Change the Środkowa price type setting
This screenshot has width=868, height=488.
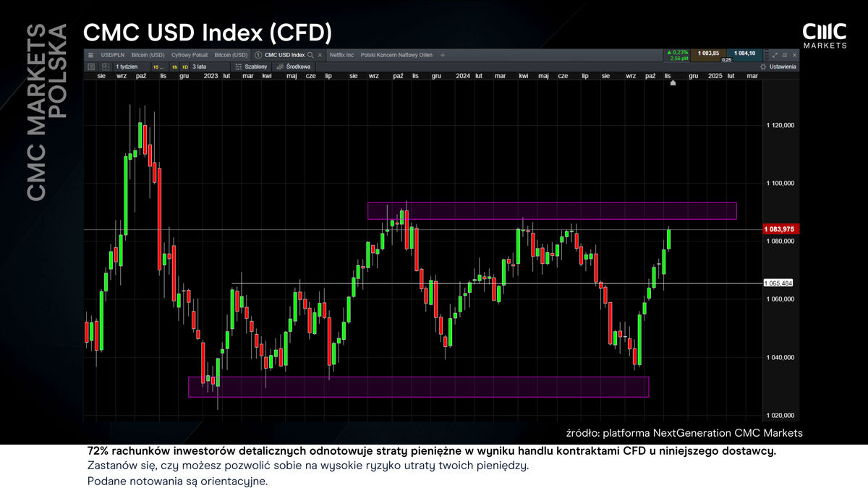pos(293,67)
